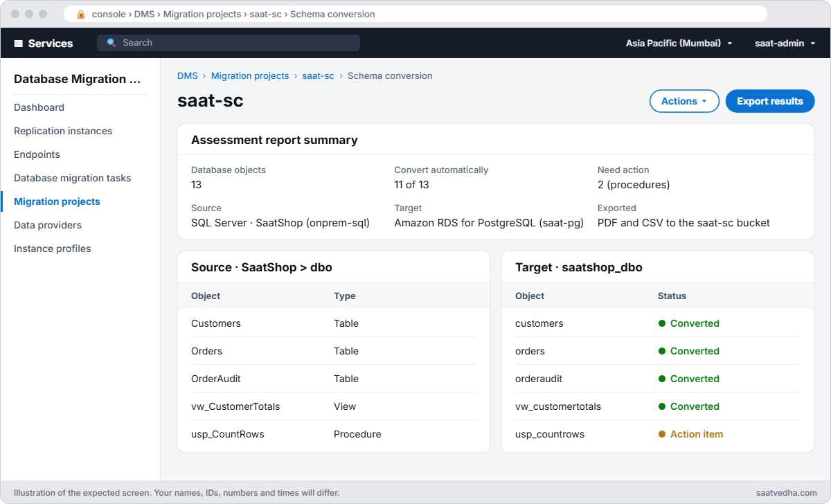Click the search magnifier icon
Image resolution: width=831 pixels, height=504 pixels.
tap(111, 43)
